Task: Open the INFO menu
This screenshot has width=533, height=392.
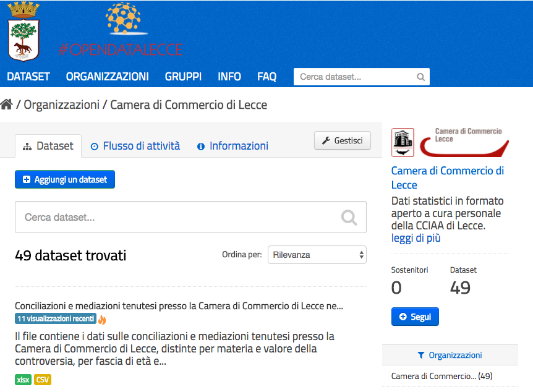Action: pos(229,77)
